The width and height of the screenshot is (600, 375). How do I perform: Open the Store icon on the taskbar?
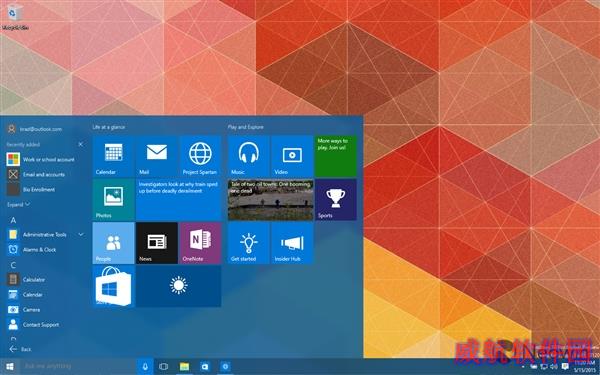click(x=205, y=367)
